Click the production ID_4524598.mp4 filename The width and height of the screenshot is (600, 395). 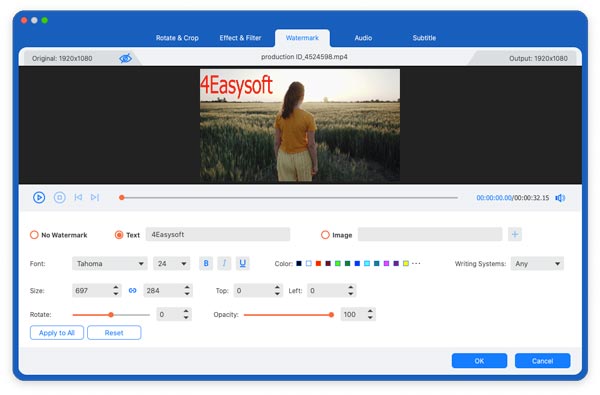[x=304, y=57]
